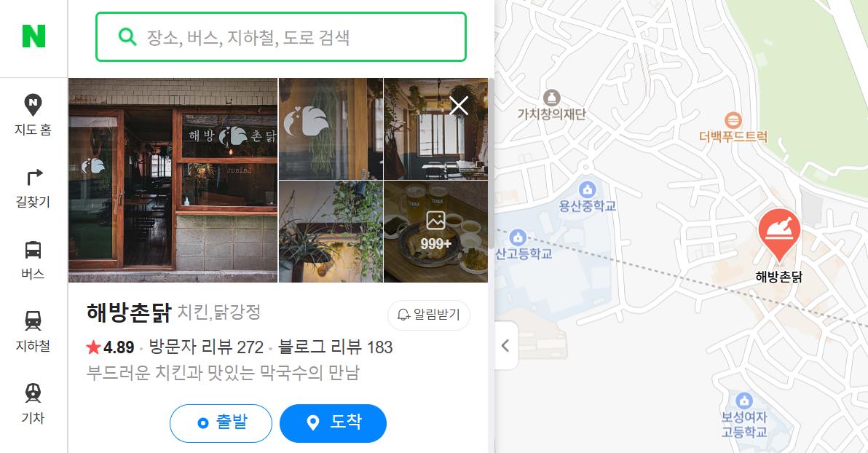Toggle 알림받기 notifications for this place
This screenshot has width=868, height=453.
[x=428, y=315]
